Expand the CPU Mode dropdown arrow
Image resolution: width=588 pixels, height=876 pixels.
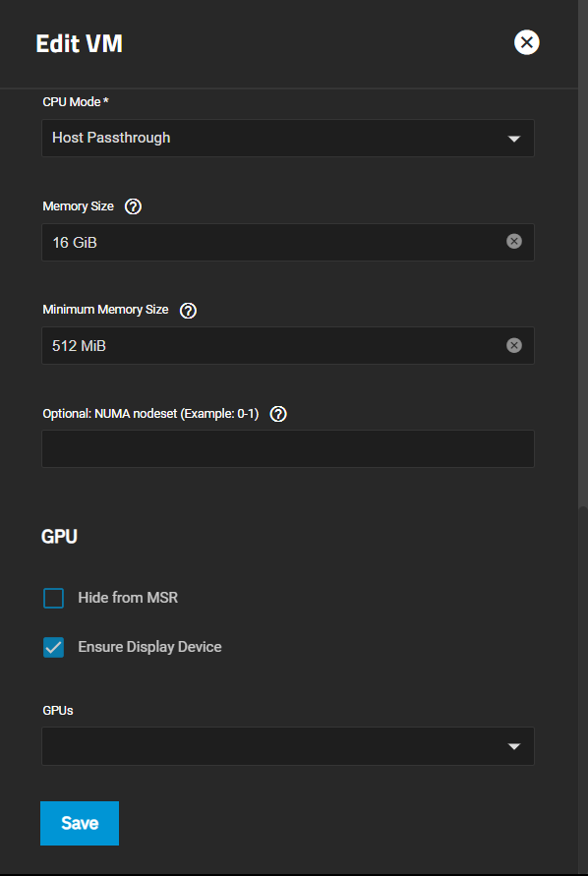pos(514,139)
